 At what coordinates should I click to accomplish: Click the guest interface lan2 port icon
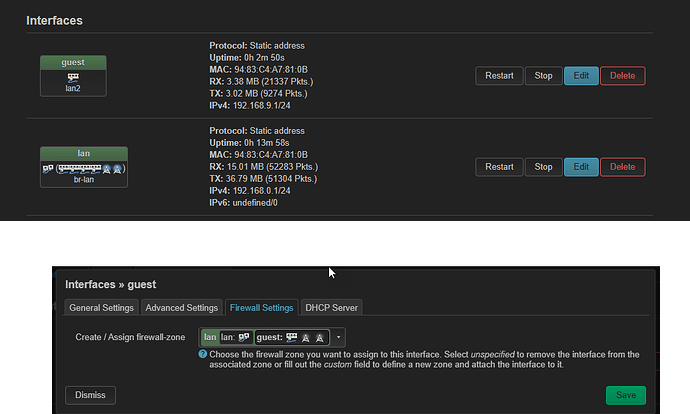pyautogui.click(x=73, y=78)
